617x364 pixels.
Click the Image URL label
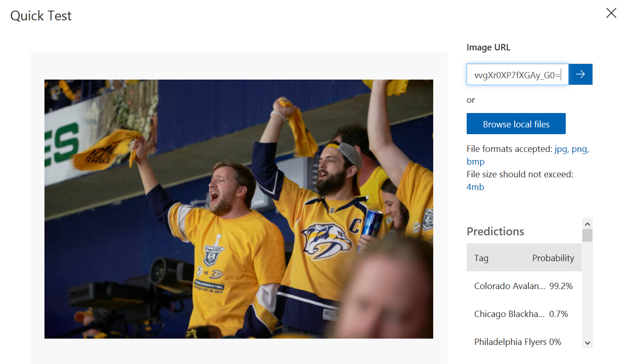coord(488,47)
